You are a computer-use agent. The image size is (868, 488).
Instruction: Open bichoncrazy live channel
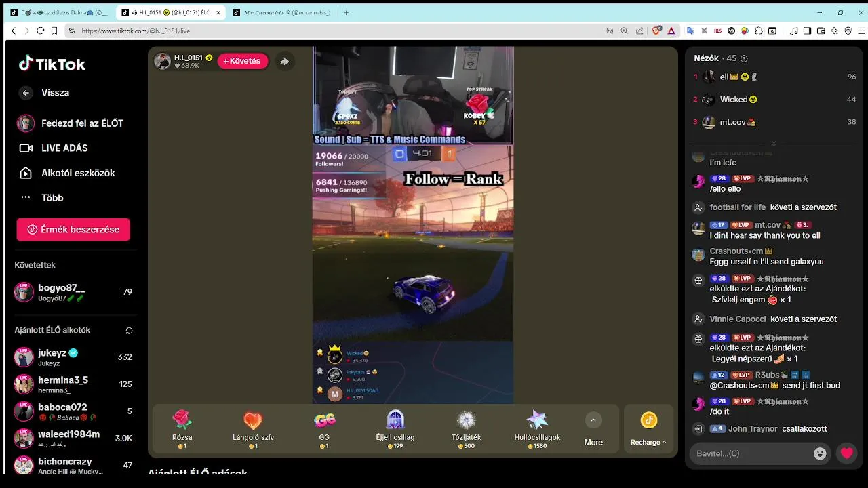pyautogui.click(x=73, y=465)
